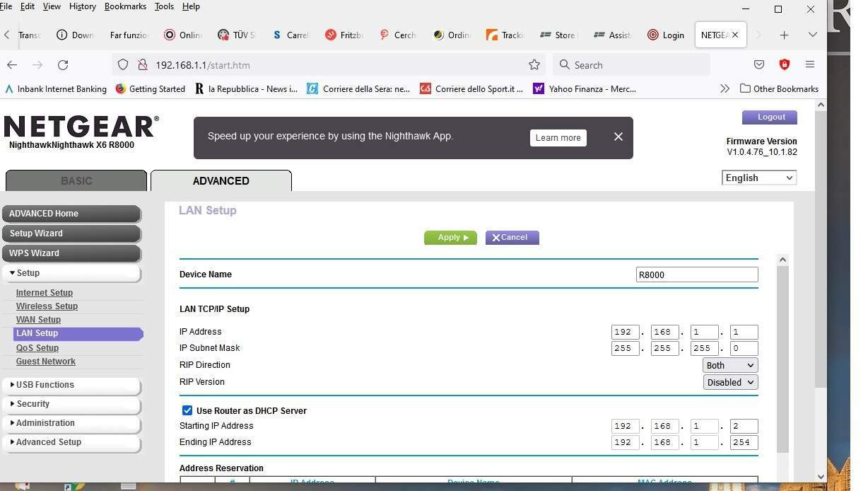Switch to the BASIC tab

[76, 180]
